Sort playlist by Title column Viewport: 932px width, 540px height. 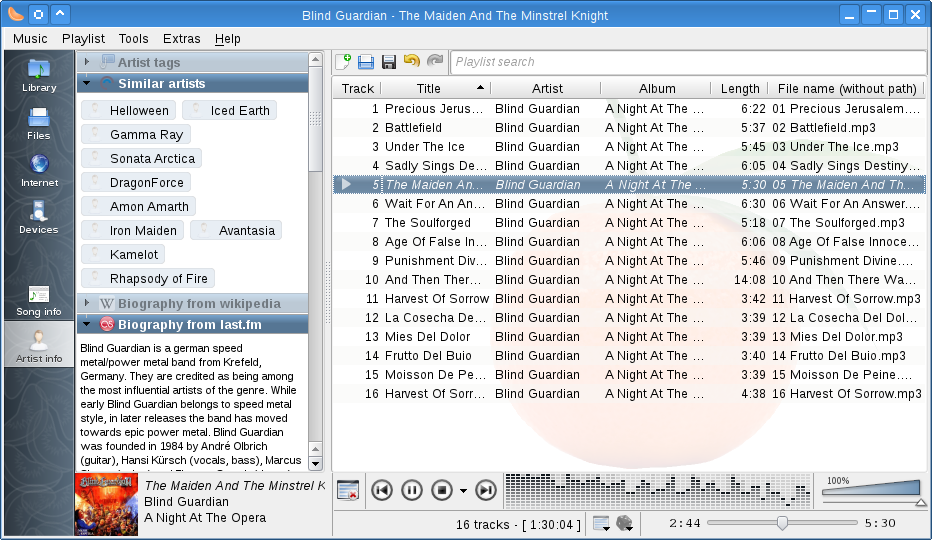pos(435,89)
